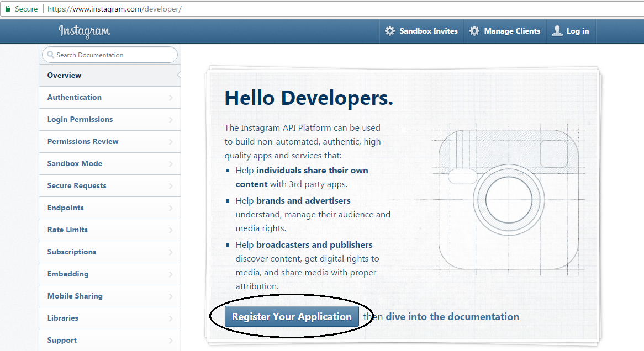Open the Subscriptions section

pos(110,252)
